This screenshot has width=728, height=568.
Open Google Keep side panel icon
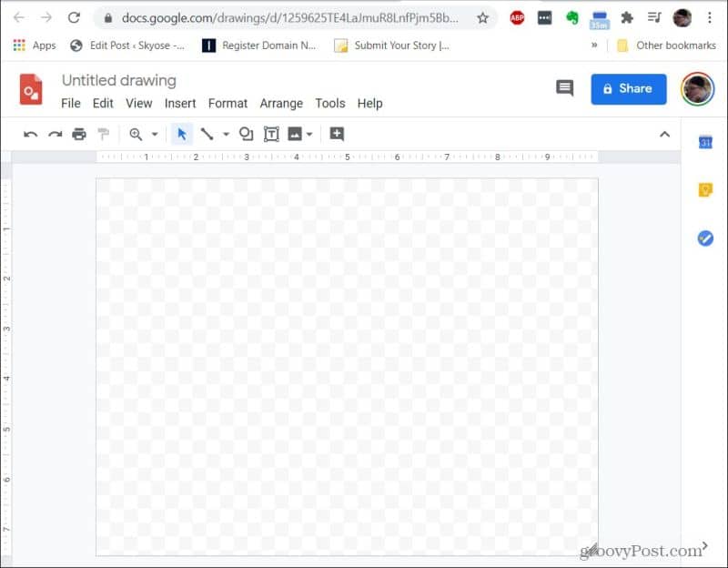point(705,189)
